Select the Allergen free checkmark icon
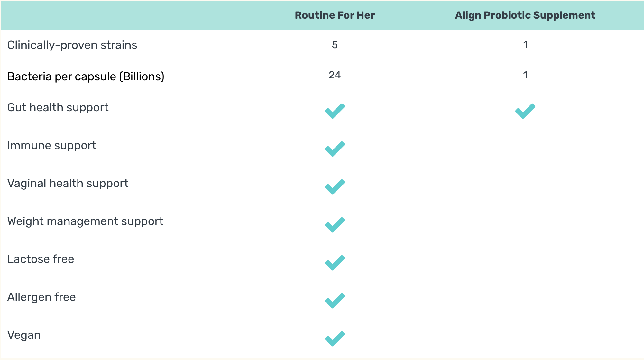Screen dimensions: 644x360 point(335,301)
